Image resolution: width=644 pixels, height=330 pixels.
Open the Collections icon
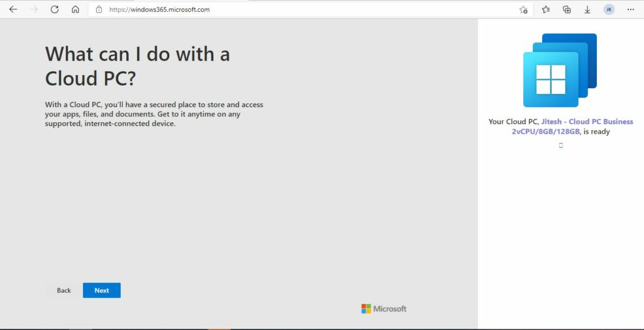click(567, 9)
